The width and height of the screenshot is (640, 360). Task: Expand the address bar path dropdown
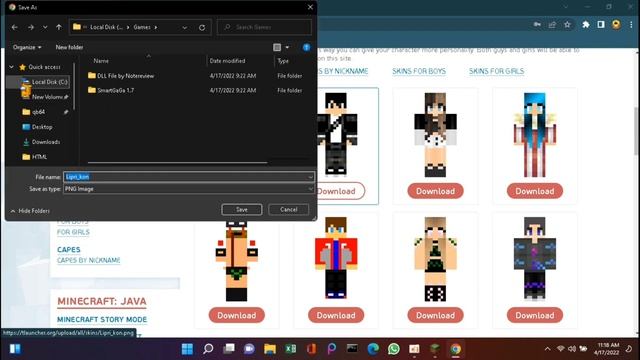(x=184, y=27)
